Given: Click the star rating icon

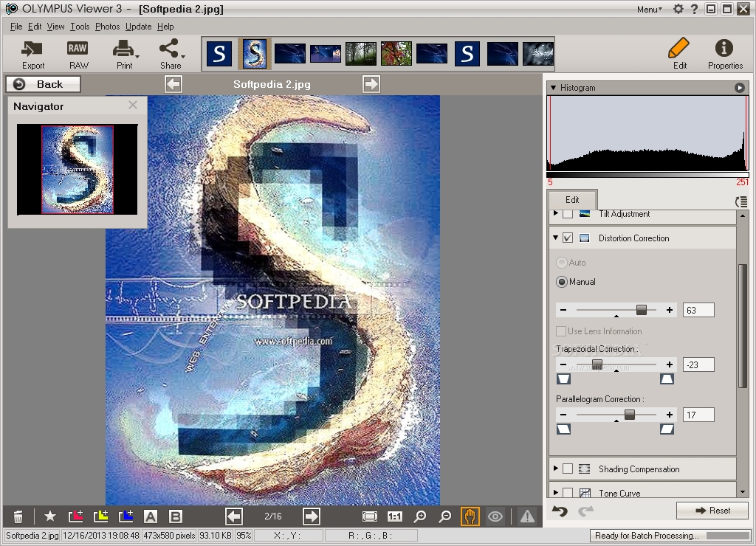Looking at the screenshot, I should 49,516.
